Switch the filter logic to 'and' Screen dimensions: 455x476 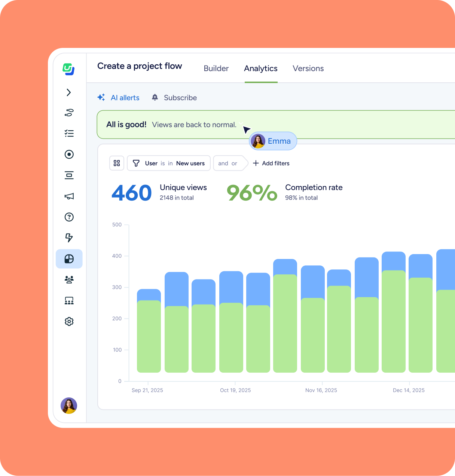click(223, 163)
